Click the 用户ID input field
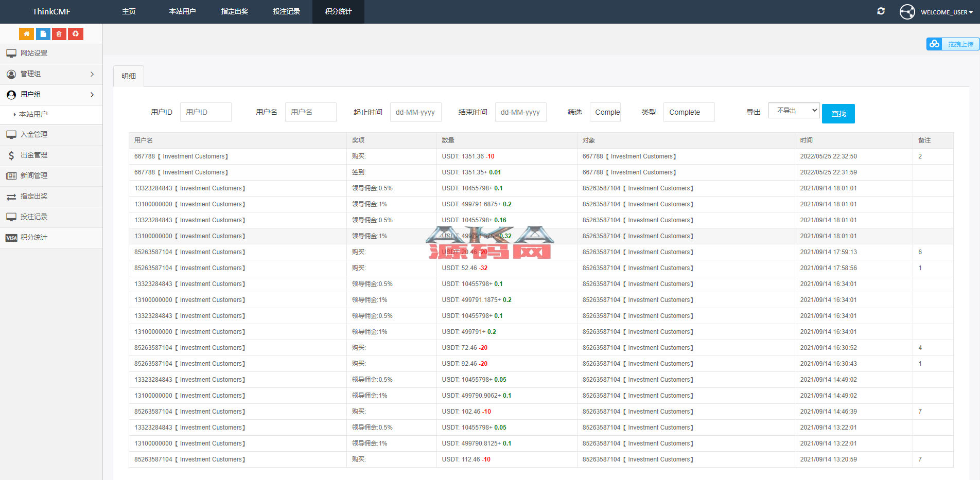This screenshot has height=480, width=980. click(205, 112)
